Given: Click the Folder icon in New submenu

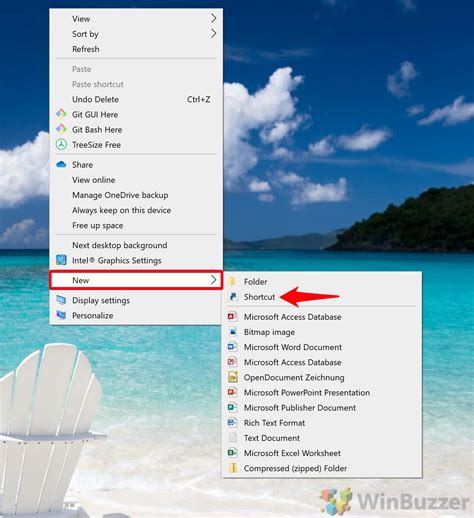Looking at the screenshot, I should pyautogui.click(x=233, y=281).
